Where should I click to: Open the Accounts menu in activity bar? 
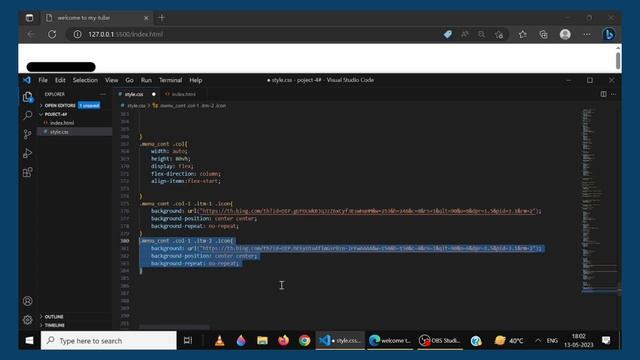tap(27, 301)
